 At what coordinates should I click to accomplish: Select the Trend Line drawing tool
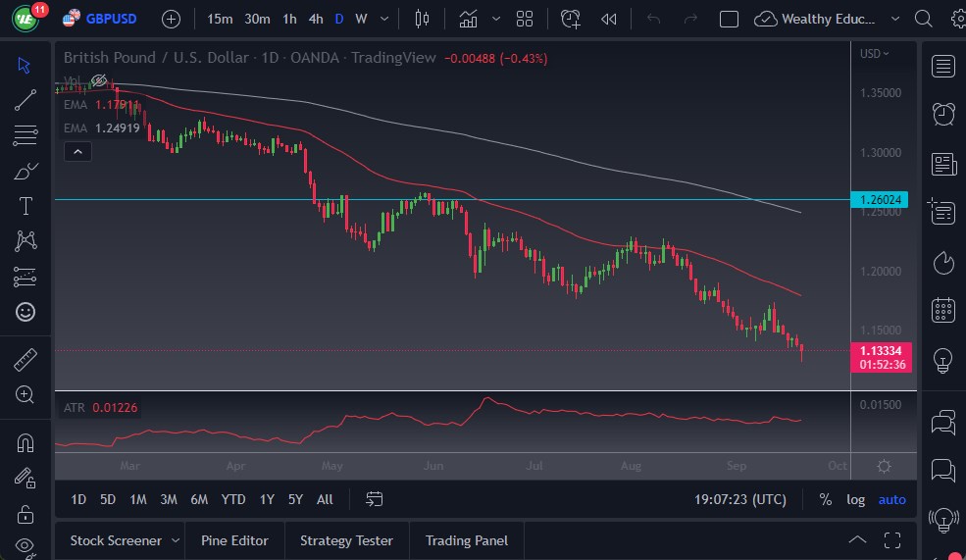(x=25, y=99)
